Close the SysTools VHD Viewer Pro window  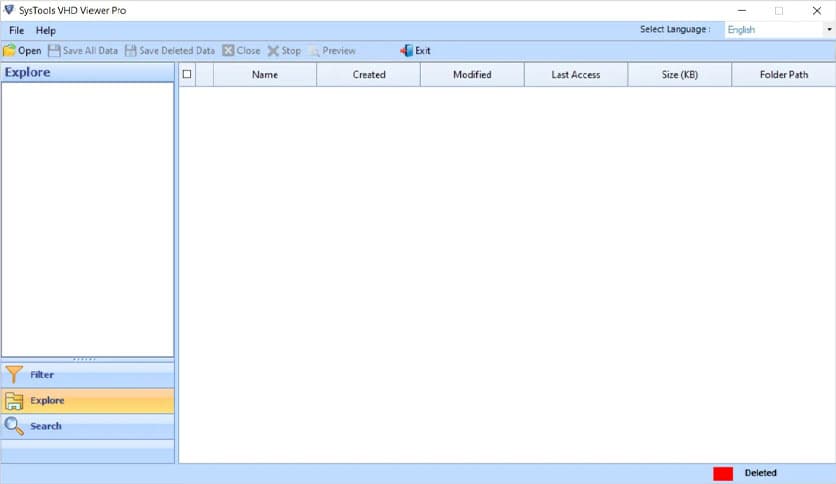click(x=816, y=10)
